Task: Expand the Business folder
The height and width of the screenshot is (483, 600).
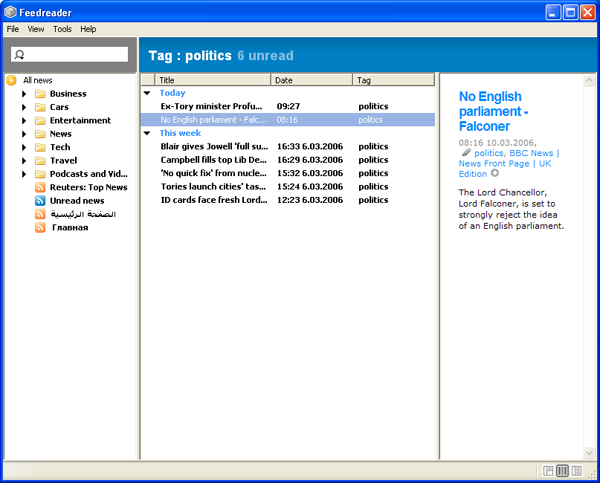Action: [25, 94]
